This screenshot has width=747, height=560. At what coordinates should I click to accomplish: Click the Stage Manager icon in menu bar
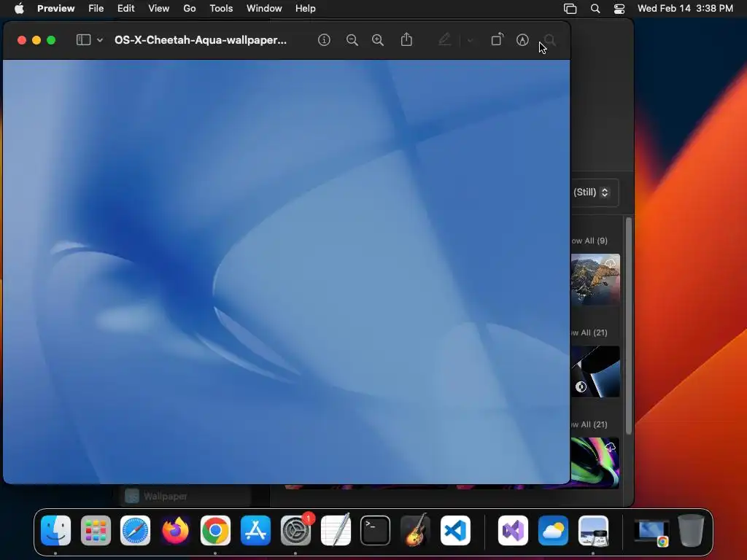point(570,9)
